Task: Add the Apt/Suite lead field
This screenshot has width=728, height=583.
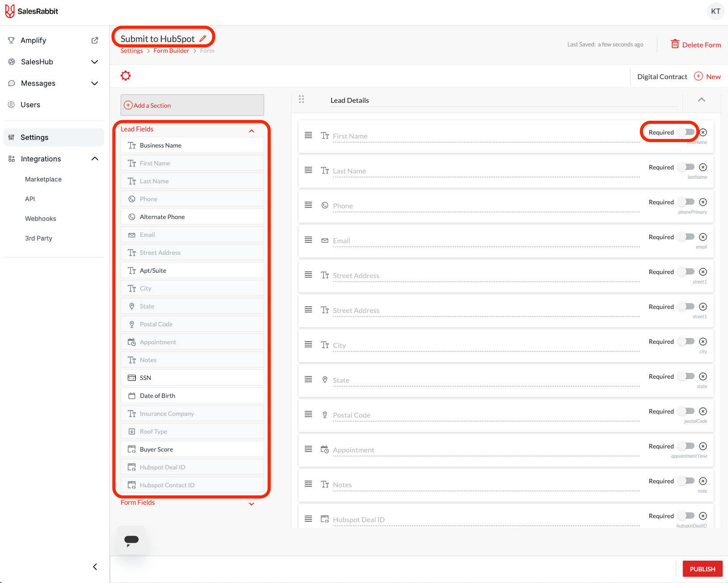Action: tap(192, 270)
